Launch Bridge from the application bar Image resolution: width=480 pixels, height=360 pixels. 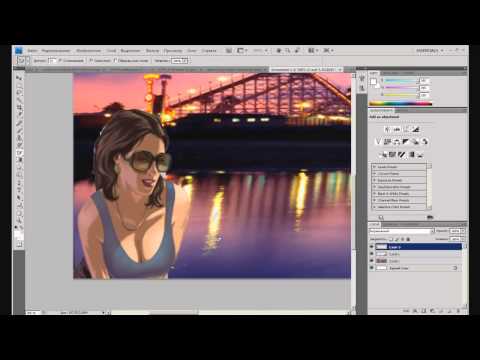[229, 51]
